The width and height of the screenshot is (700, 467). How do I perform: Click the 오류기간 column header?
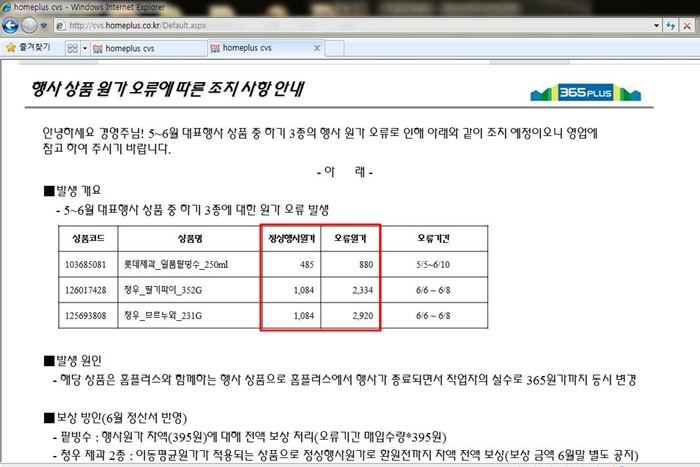tap(433, 238)
